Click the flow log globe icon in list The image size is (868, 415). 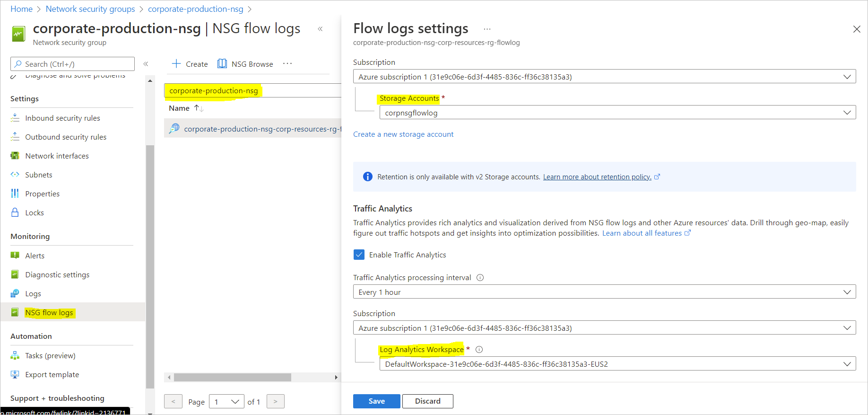tap(174, 128)
